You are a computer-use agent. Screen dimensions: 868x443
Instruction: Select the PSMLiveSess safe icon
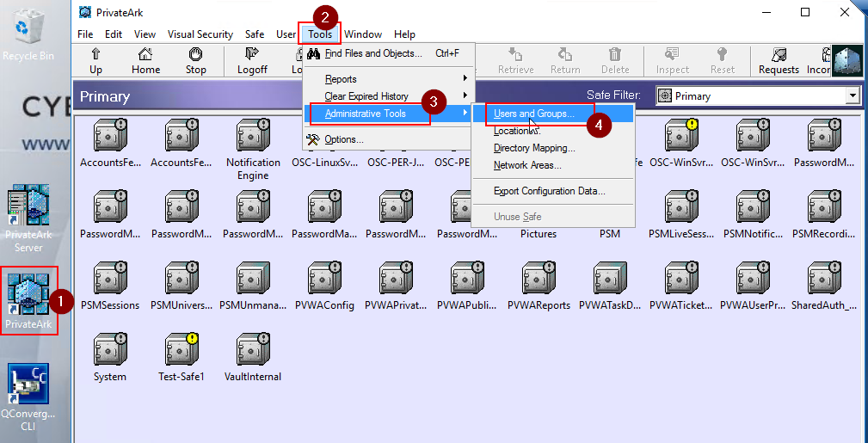click(681, 207)
